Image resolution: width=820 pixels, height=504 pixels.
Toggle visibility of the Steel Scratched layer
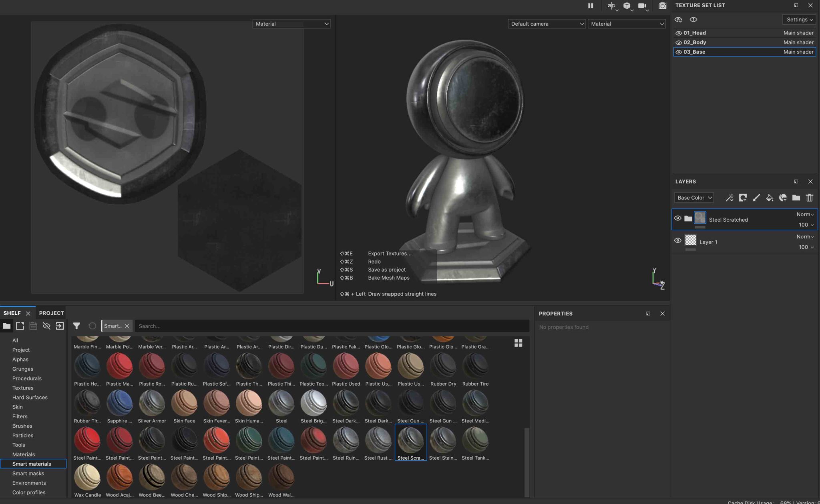tap(678, 218)
